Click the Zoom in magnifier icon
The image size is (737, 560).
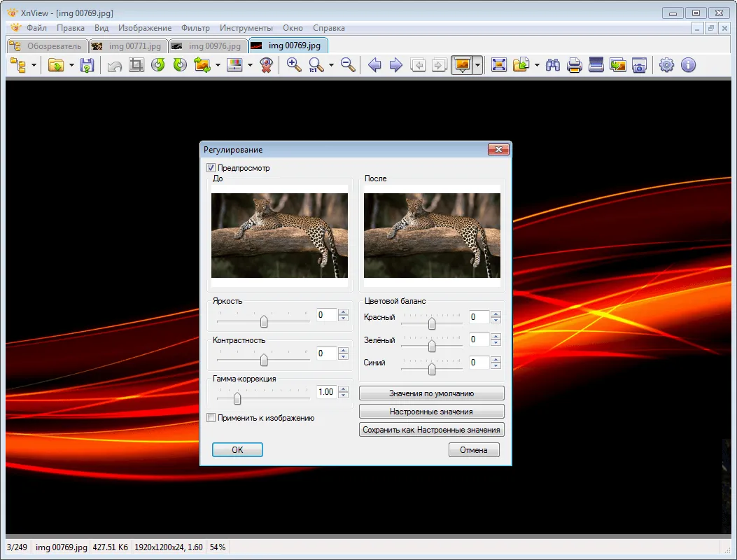click(x=294, y=65)
